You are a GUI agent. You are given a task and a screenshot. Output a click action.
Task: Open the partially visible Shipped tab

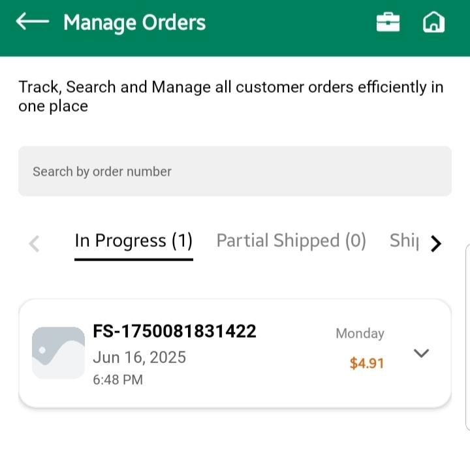point(404,241)
